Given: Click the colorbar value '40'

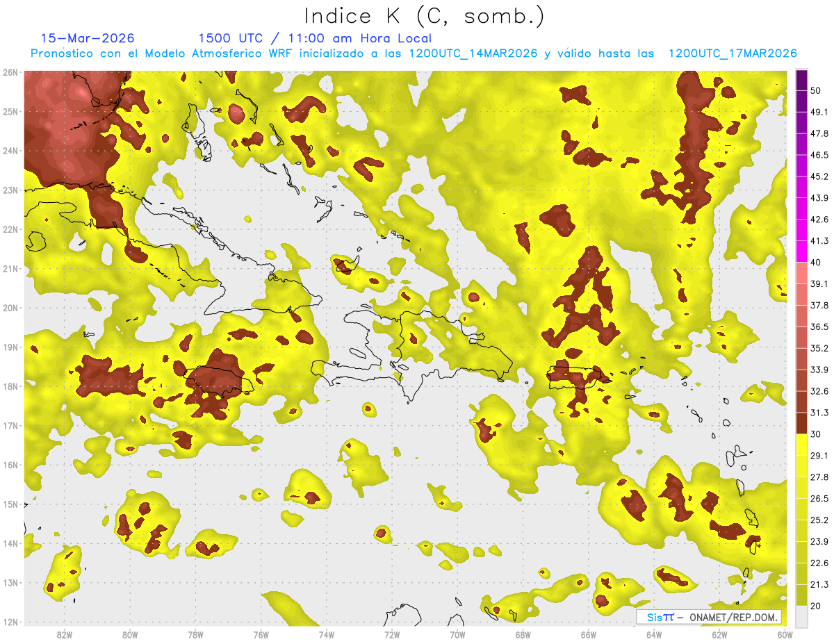Looking at the screenshot, I should pos(817,263).
